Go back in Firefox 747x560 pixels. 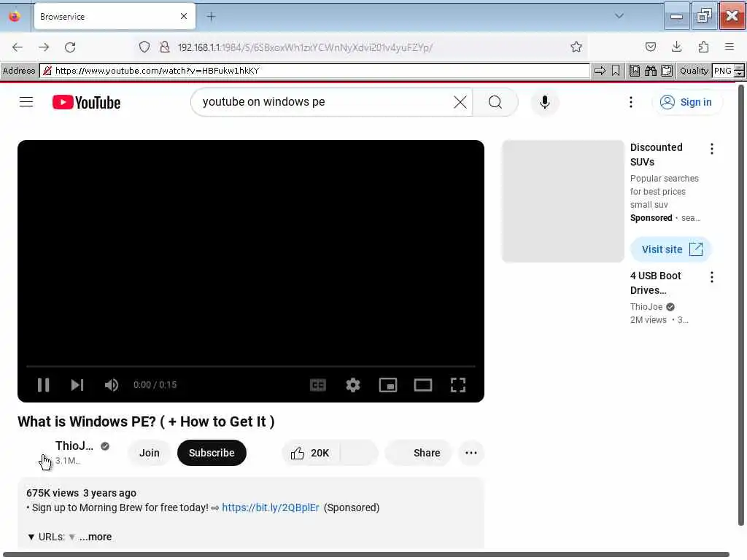point(18,47)
